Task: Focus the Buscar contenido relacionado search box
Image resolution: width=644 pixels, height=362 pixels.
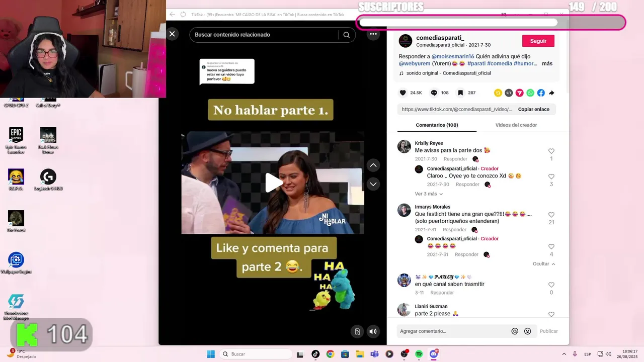Action: [x=264, y=35]
